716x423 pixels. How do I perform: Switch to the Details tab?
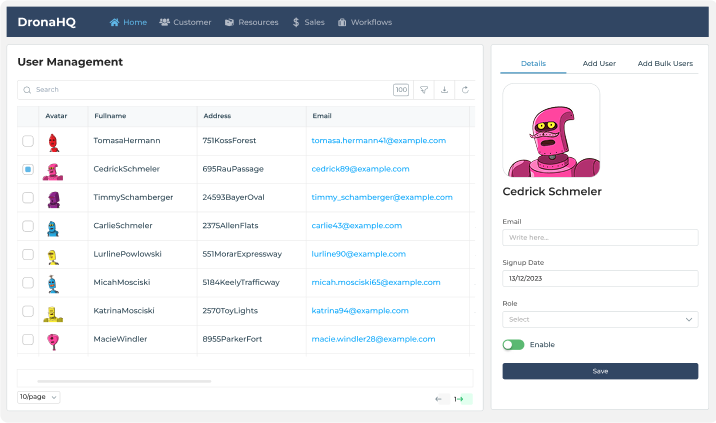pyautogui.click(x=533, y=63)
